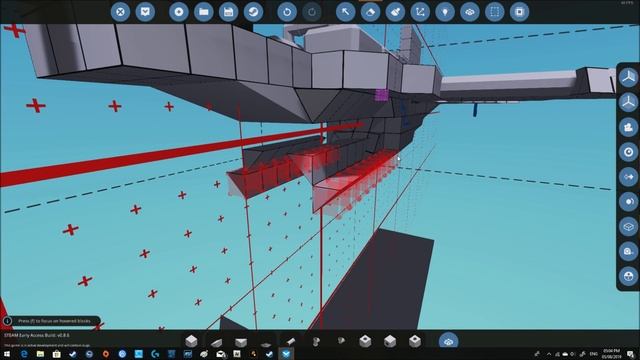This screenshot has height=360, width=640.
Task: Click the right-arrow icon in right panel
Action: pos(629,177)
